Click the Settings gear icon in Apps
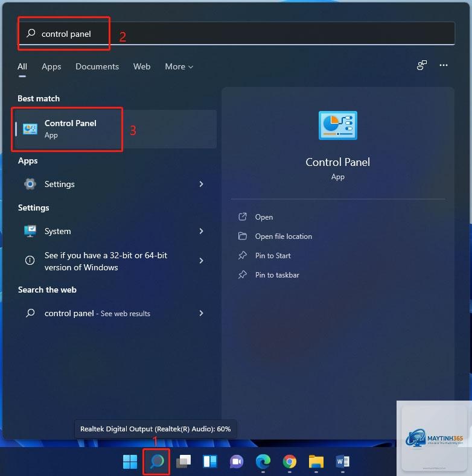 [30, 184]
